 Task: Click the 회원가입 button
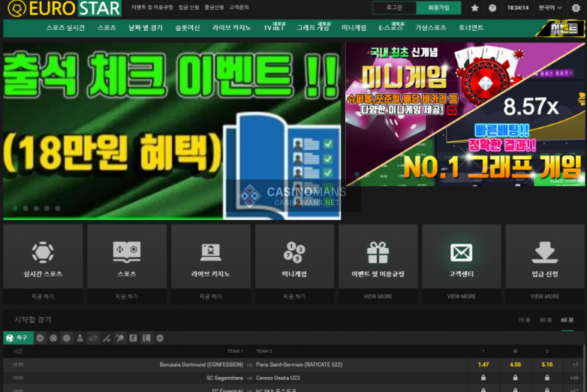tap(438, 8)
